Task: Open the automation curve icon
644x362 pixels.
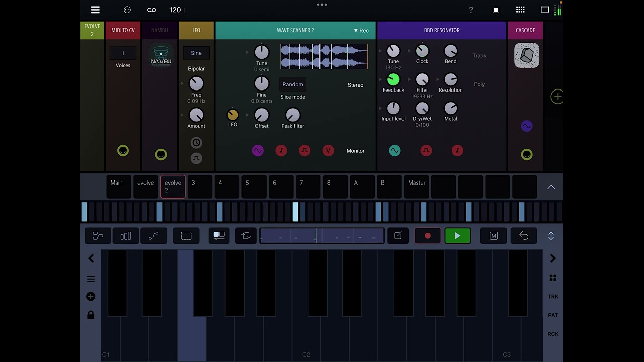Action: pos(154,236)
